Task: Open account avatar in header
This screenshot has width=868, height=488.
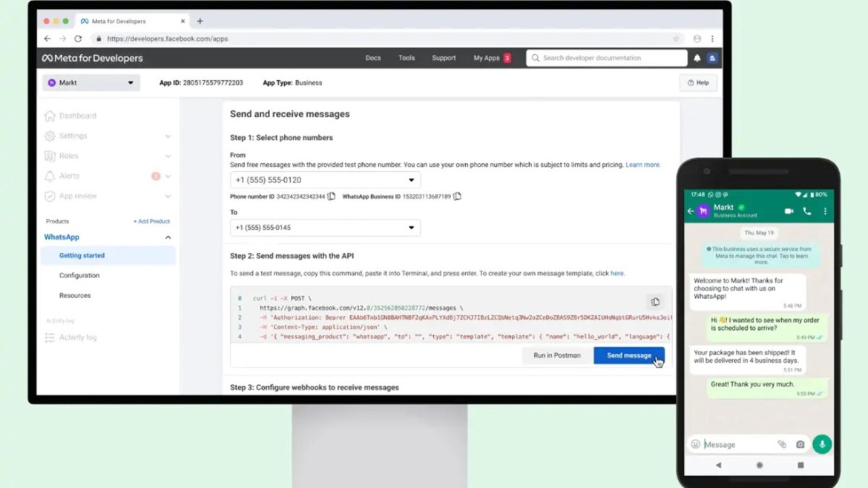Action: click(712, 58)
